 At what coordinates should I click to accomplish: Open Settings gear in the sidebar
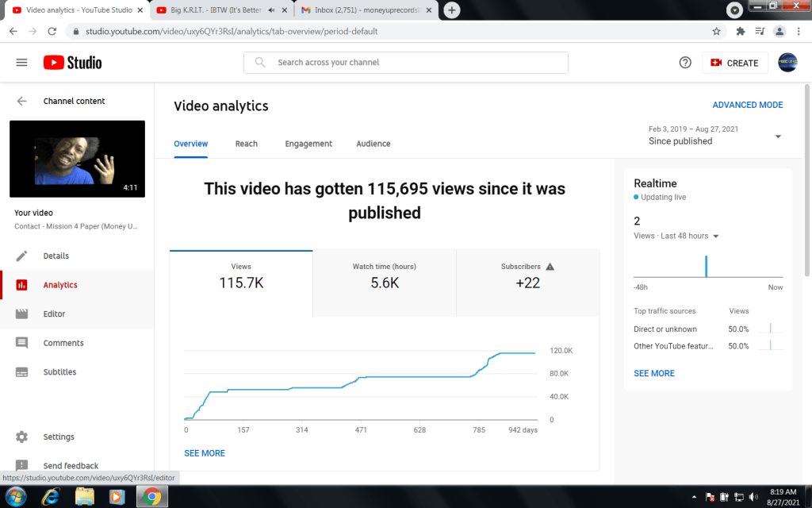(x=21, y=437)
